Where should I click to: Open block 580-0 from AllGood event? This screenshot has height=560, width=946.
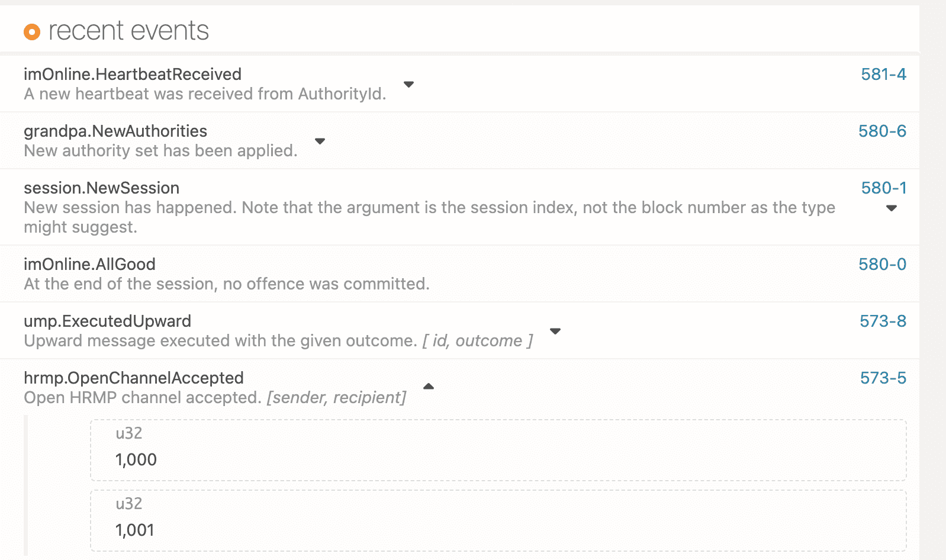tap(883, 265)
